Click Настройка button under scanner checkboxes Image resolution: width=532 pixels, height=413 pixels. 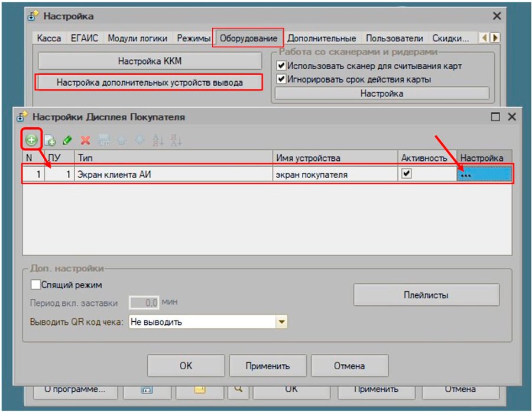pyautogui.click(x=382, y=93)
